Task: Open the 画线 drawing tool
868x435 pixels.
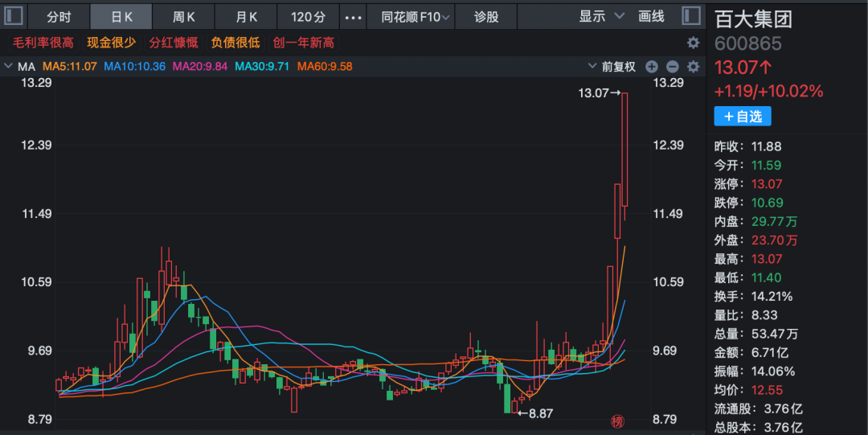Action: coord(651,17)
